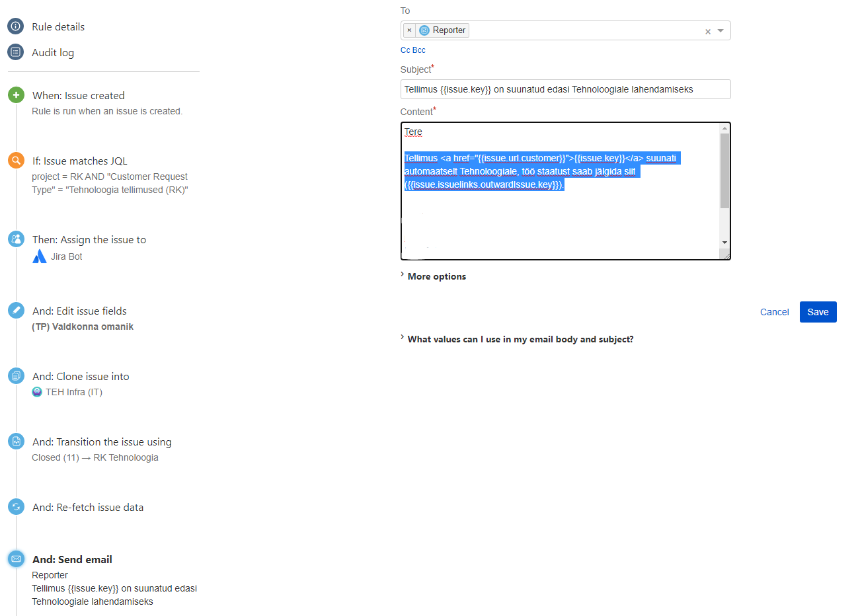Viewport: 856px width, 616px height.
Task: Open Audit log
Action: click(53, 52)
